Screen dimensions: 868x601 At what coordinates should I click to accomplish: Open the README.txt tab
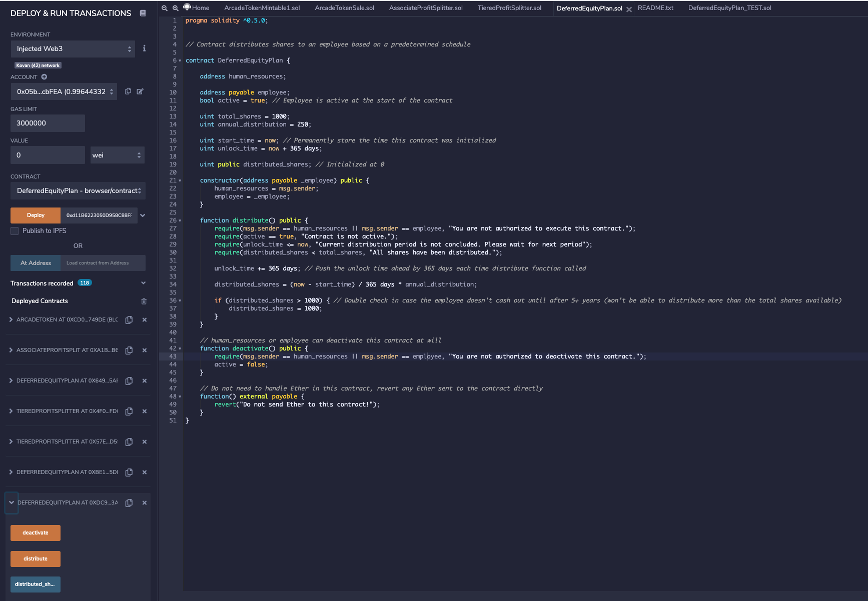click(x=655, y=8)
